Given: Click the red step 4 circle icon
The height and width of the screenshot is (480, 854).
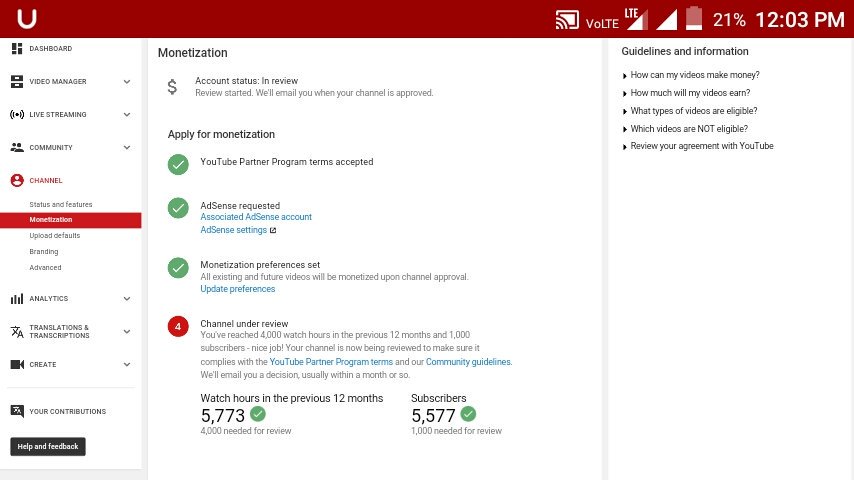Looking at the screenshot, I should 178,326.
